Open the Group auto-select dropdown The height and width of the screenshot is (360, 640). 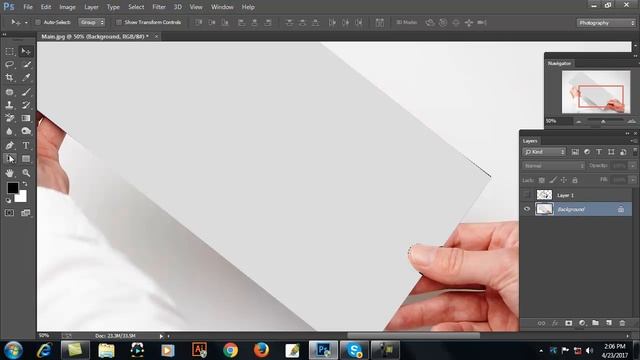click(x=91, y=22)
